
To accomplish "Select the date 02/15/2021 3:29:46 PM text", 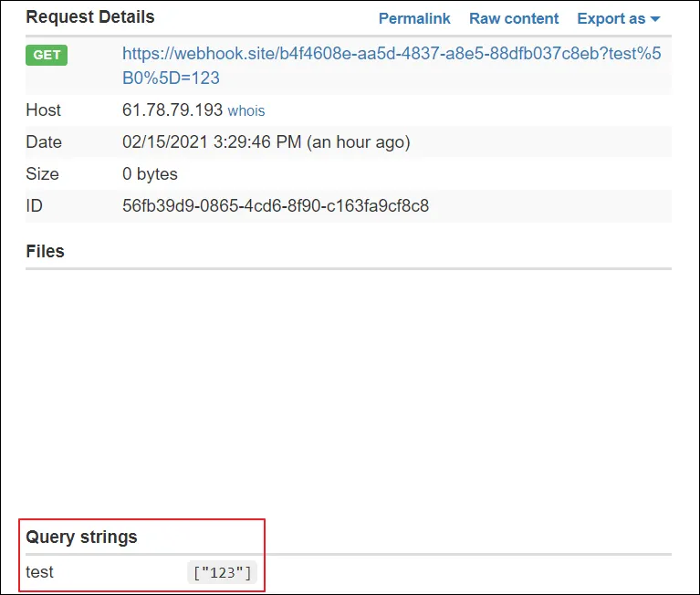I will click(212, 142).
